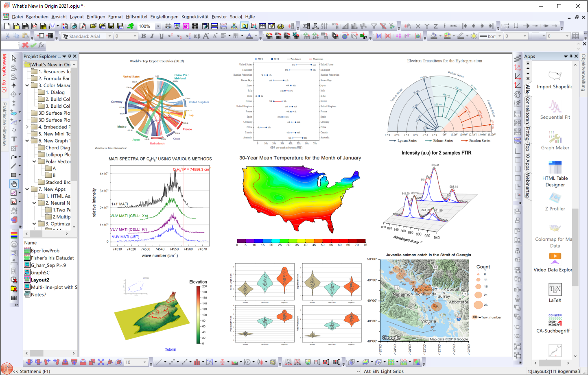This screenshot has width=588, height=375.
Task: Expand the '4. Embedded' folder
Action: click(27, 126)
